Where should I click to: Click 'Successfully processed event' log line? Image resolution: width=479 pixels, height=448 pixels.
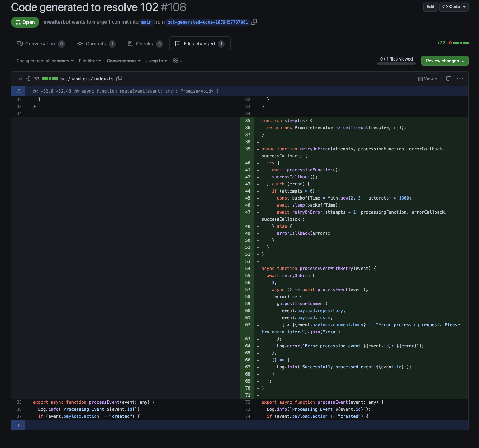point(344,367)
